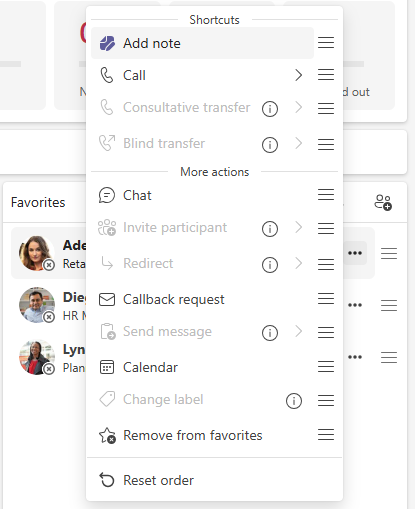The image size is (415, 509).
Task: Expand the Send message chevron
Action: (299, 331)
